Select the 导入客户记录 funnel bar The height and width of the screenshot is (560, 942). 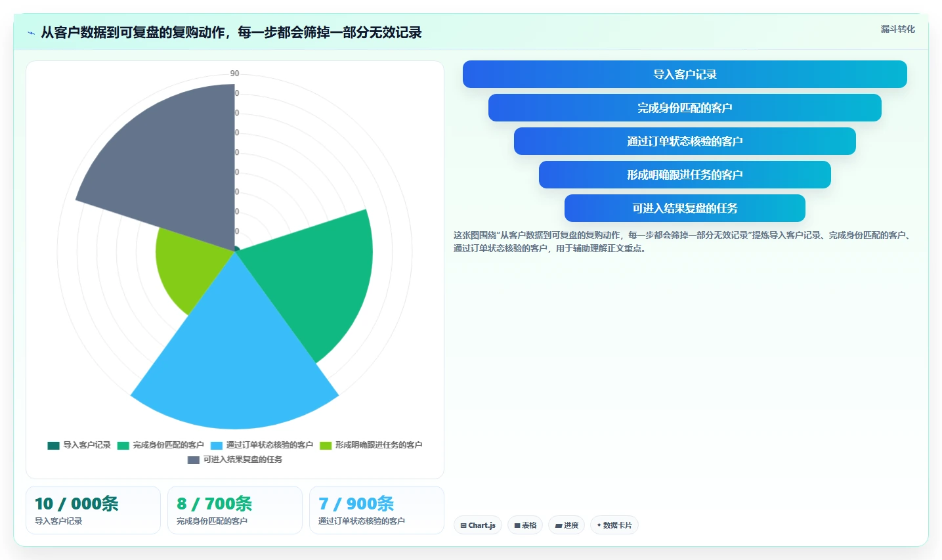(685, 74)
